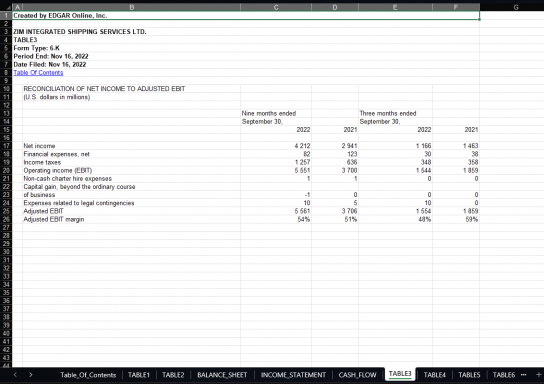This screenshot has height=384, width=544.
Task: Click 'Period End: Nov 16, 2022' cell
Action: point(51,56)
